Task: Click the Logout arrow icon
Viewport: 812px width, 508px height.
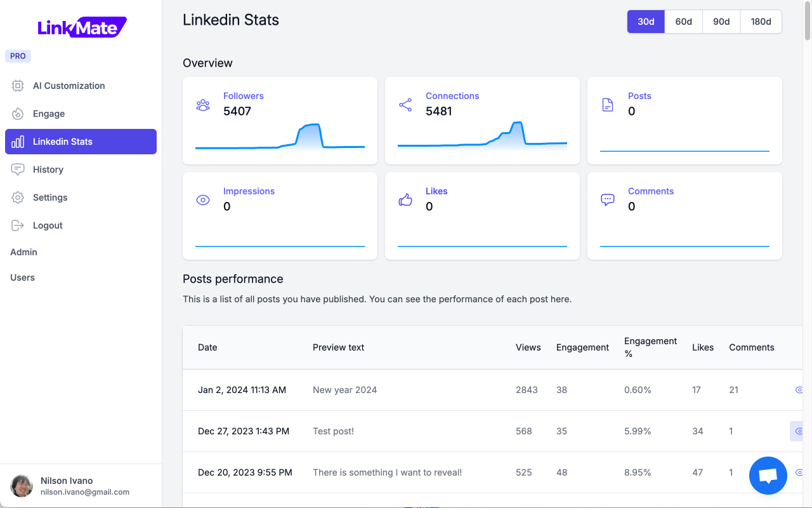Action: point(18,225)
